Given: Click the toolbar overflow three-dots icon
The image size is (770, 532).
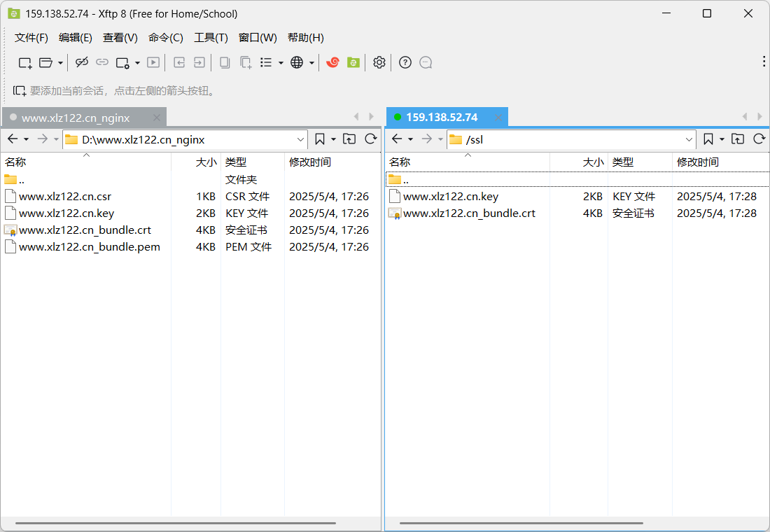Looking at the screenshot, I should [x=764, y=61].
